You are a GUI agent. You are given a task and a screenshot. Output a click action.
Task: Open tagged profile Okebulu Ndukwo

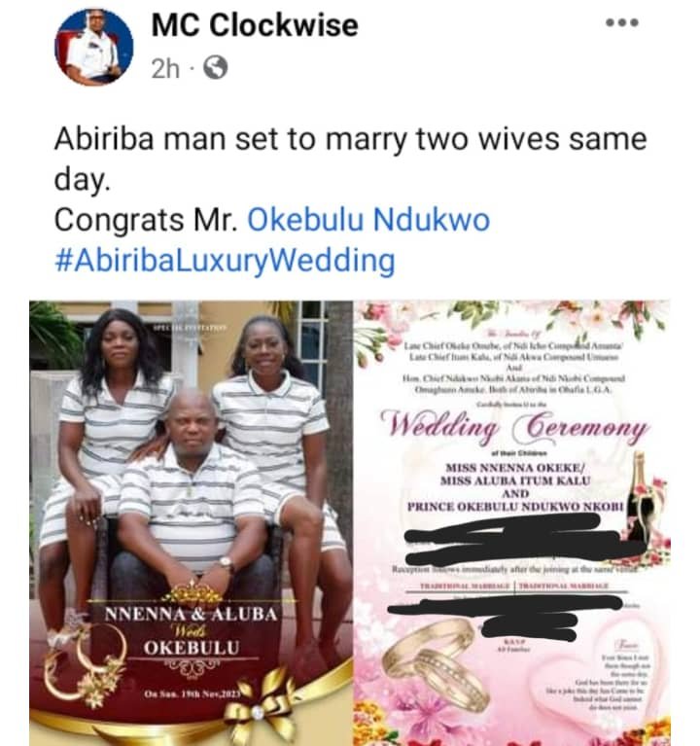pos(368,220)
